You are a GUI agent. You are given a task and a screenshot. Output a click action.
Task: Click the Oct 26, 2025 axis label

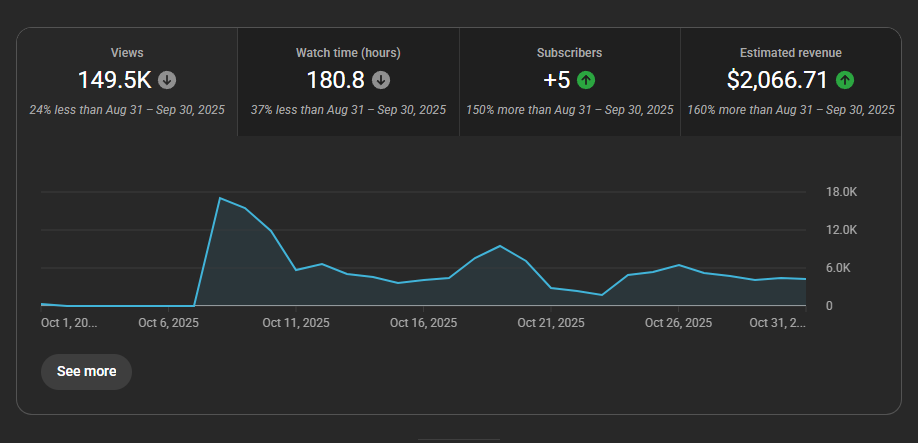click(678, 323)
